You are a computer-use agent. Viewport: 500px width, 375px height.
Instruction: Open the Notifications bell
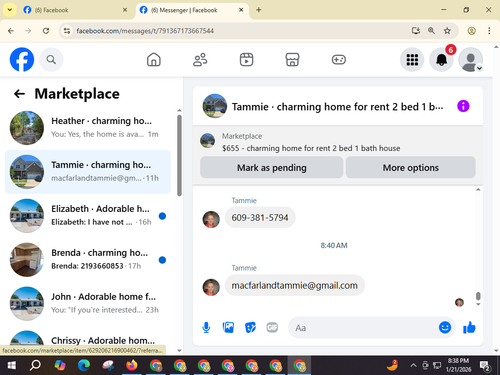click(x=442, y=60)
